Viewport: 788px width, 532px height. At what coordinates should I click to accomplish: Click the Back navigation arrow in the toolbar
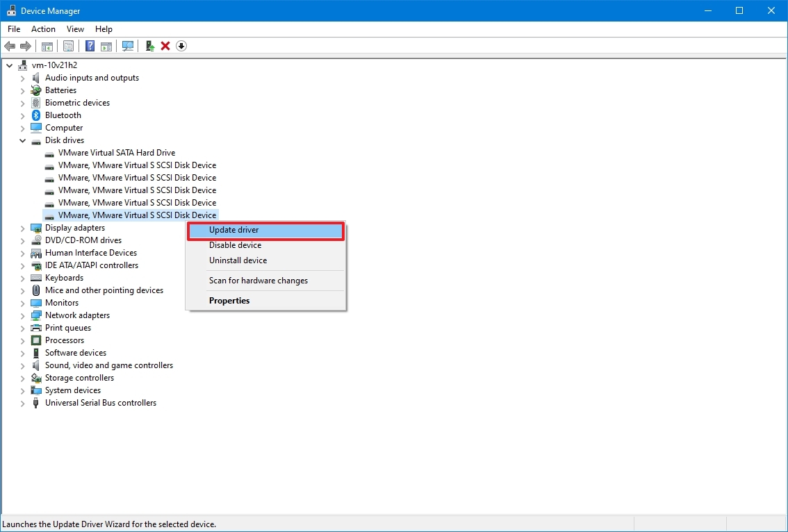[10, 46]
